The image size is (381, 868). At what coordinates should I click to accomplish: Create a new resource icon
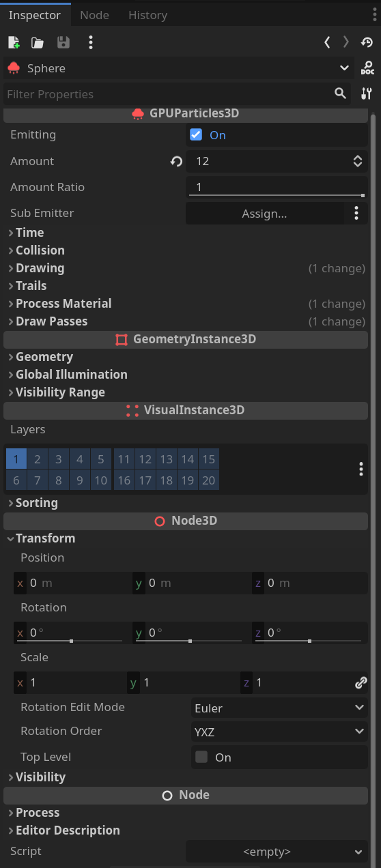tap(14, 42)
